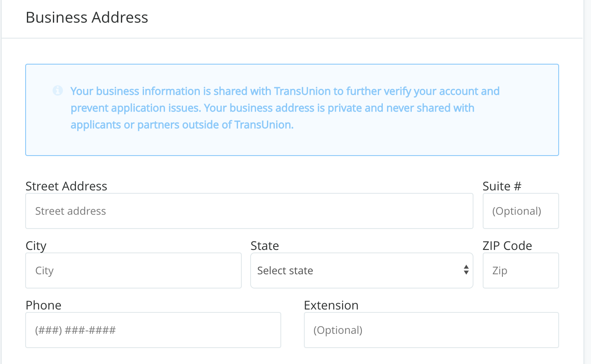Click the Street address input field
Image resolution: width=591 pixels, height=364 pixels.
pos(249,211)
